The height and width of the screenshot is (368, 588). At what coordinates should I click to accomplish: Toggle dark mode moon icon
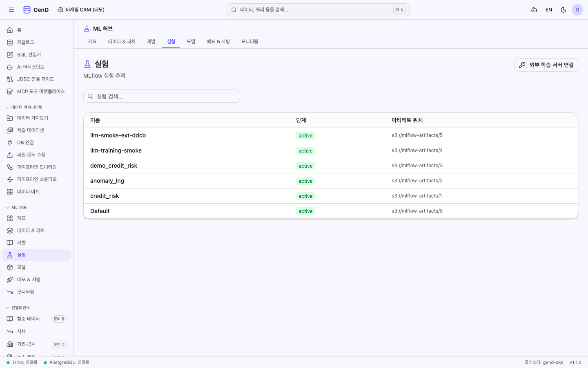click(x=563, y=10)
